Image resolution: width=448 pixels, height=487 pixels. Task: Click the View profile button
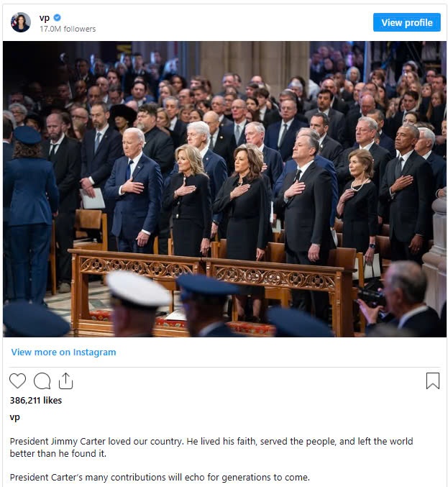pos(407,22)
